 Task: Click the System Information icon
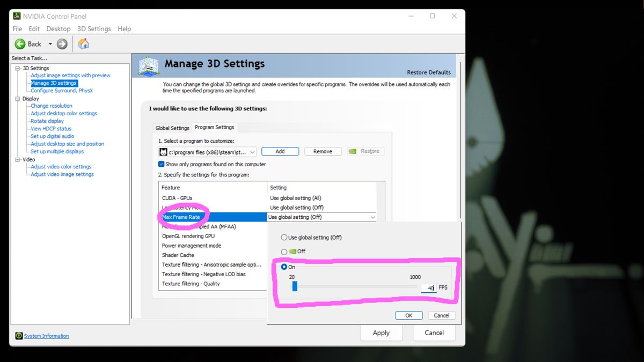[x=19, y=336]
